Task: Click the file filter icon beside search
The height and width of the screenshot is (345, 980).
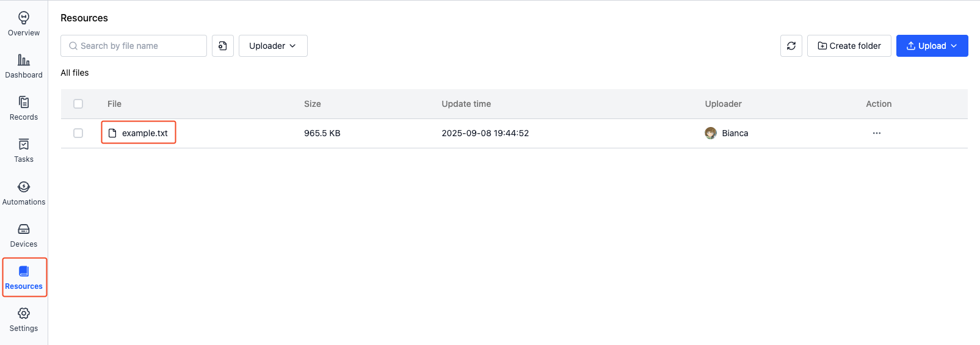Action: pyautogui.click(x=223, y=46)
